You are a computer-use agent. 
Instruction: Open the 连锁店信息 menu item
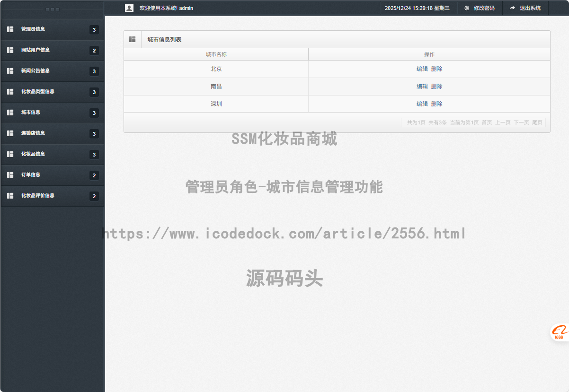[33, 133]
